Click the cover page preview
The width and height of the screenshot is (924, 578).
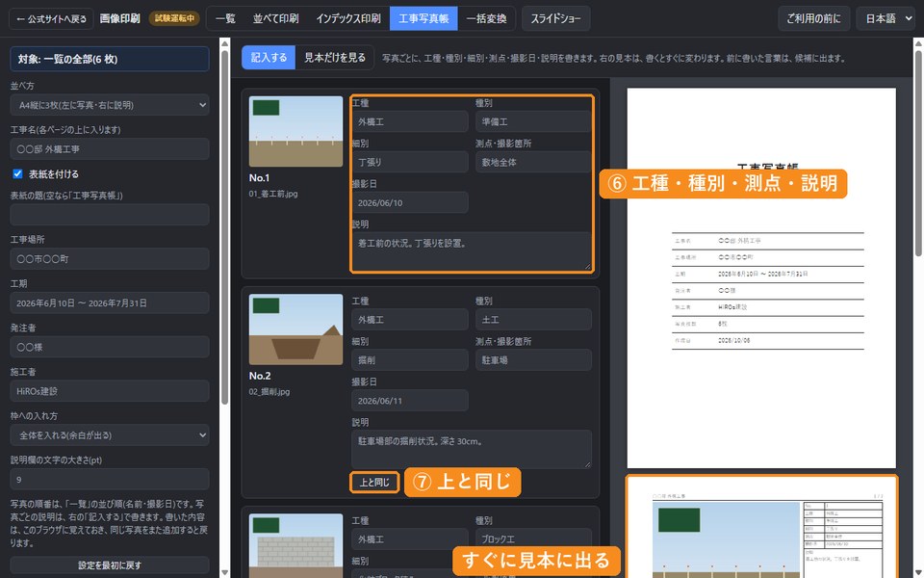coord(761,277)
